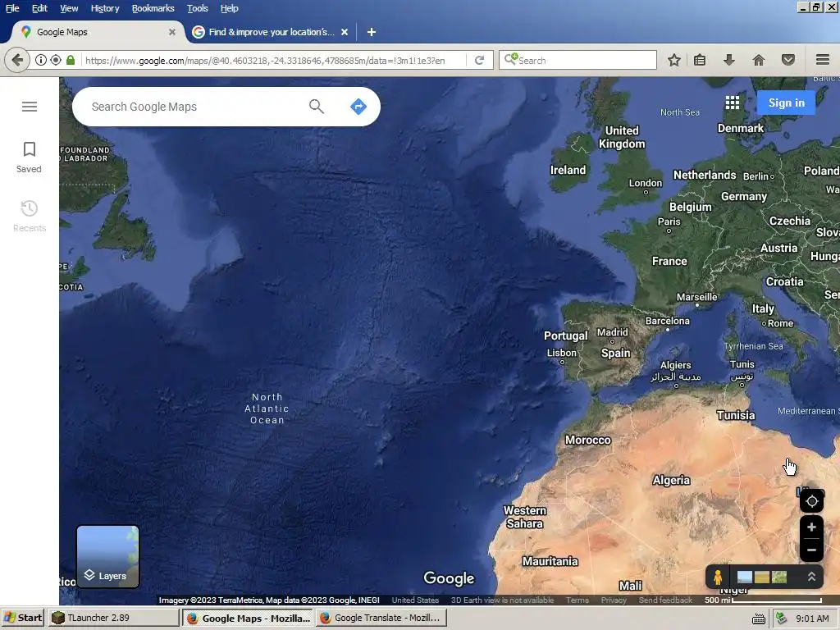Open the Layers map type thumbnail
This screenshot has height=630, width=840.
coord(107,556)
